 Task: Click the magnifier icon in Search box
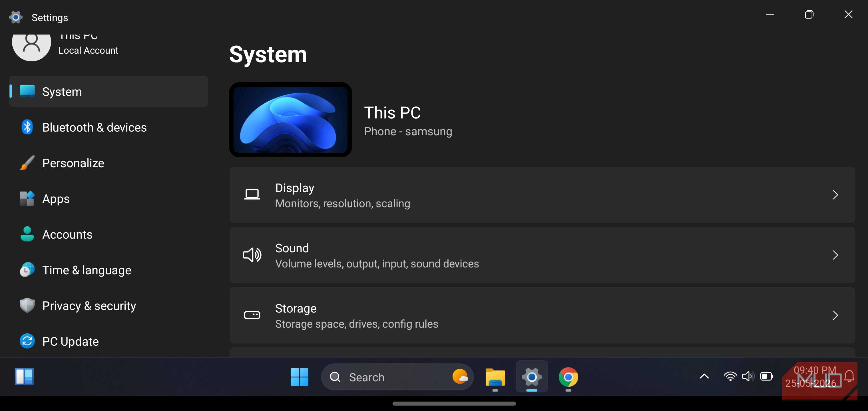click(x=335, y=377)
